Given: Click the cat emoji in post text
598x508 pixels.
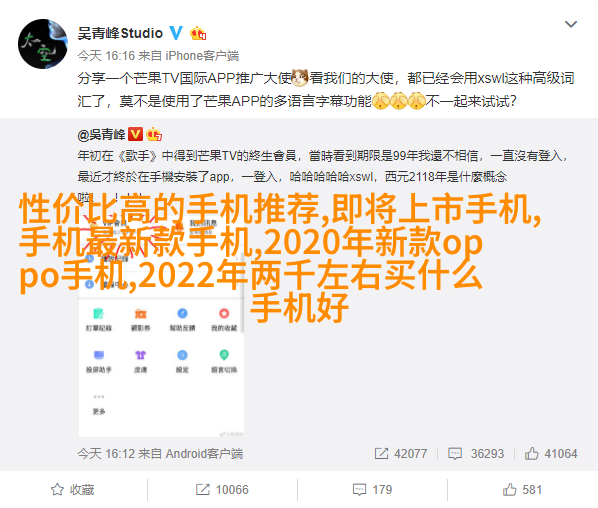Looking at the screenshot, I should click(x=300, y=78).
